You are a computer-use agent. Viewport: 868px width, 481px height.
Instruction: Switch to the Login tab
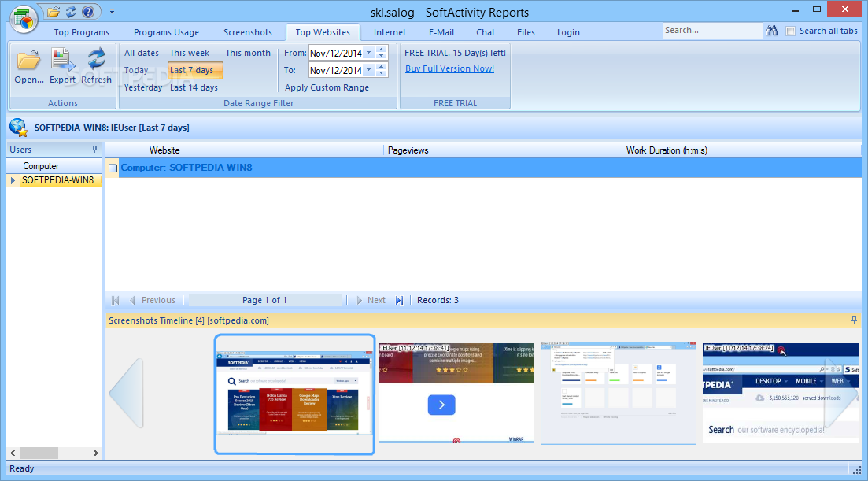click(568, 32)
